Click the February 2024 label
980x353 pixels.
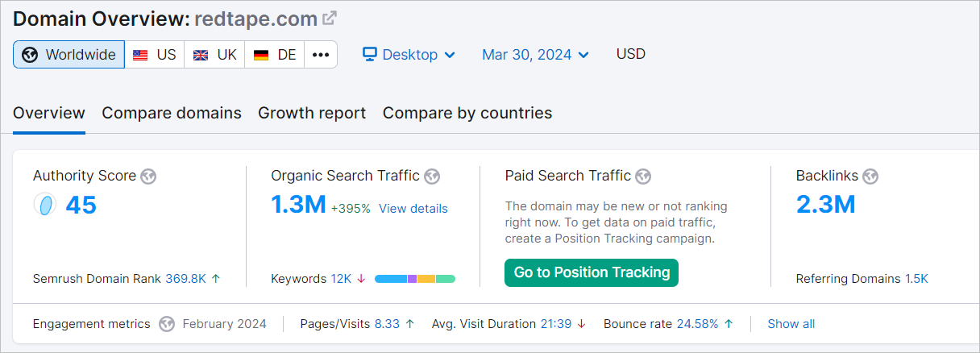[x=224, y=324]
